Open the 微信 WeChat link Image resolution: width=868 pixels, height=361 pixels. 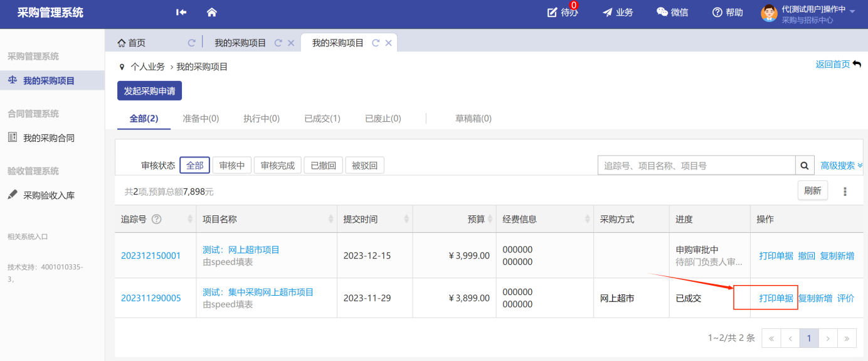tap(672, 13)
